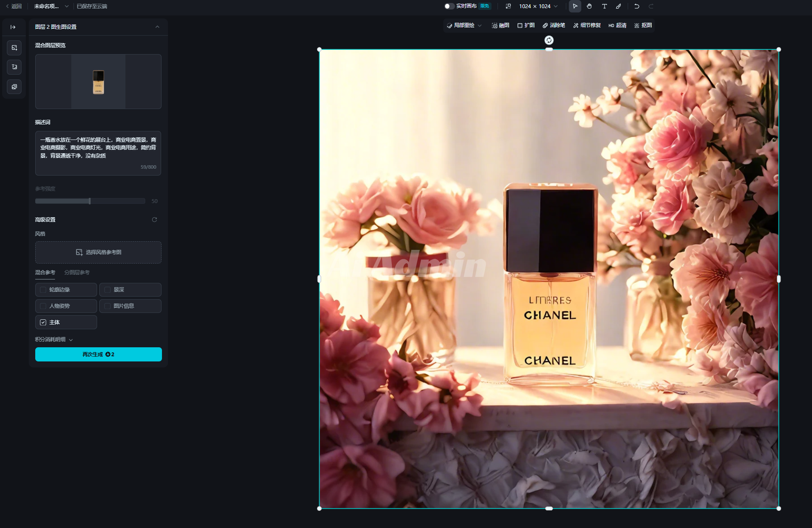This screenshot has width=812, height=528.
Task: Open the 1024 × 1024 canvas size dropdown
Action: [538, 6]
